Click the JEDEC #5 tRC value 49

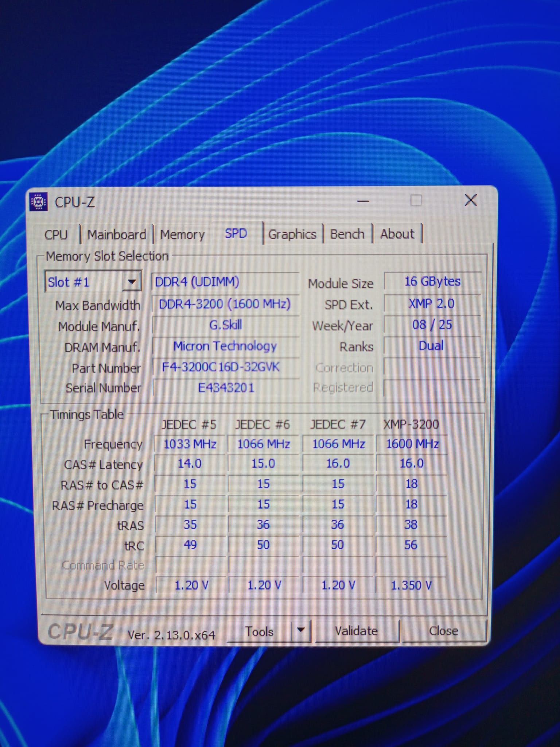pyautogui.click(x=190, y=545)
